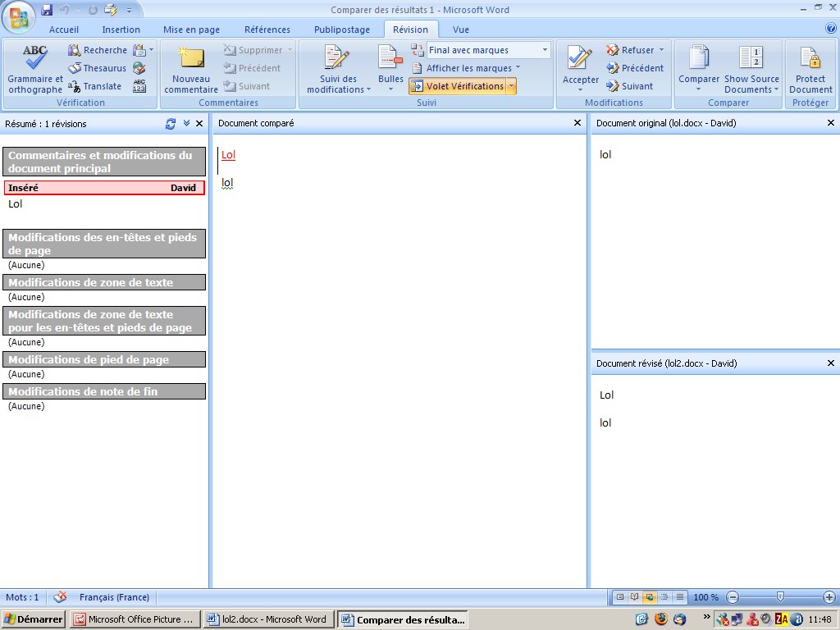Open the Recherche research tool

coord(98,50)
